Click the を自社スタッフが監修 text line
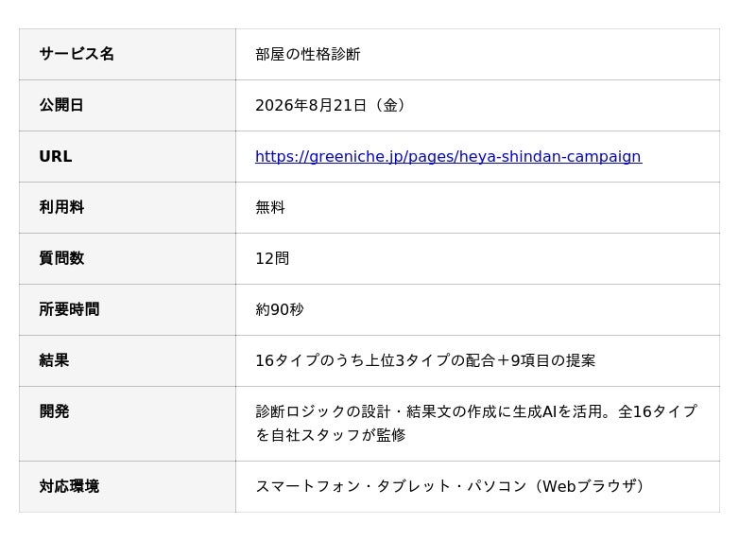 330,435
